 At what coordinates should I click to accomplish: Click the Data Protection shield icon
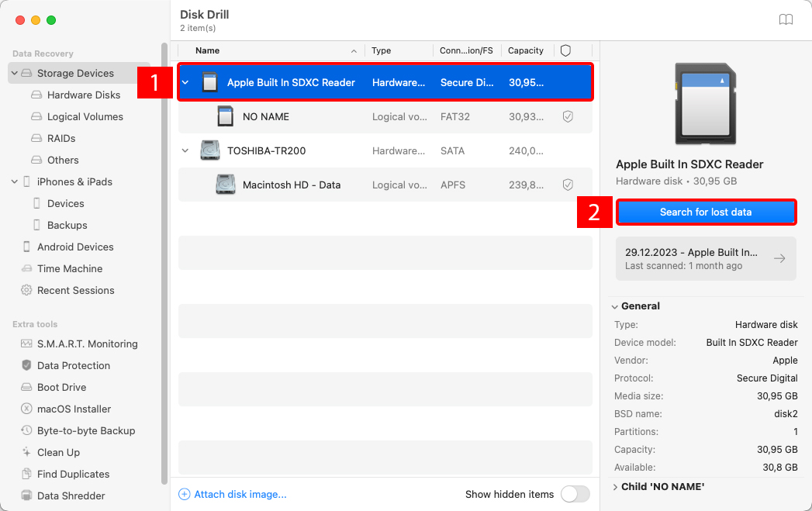pos(26,365)
